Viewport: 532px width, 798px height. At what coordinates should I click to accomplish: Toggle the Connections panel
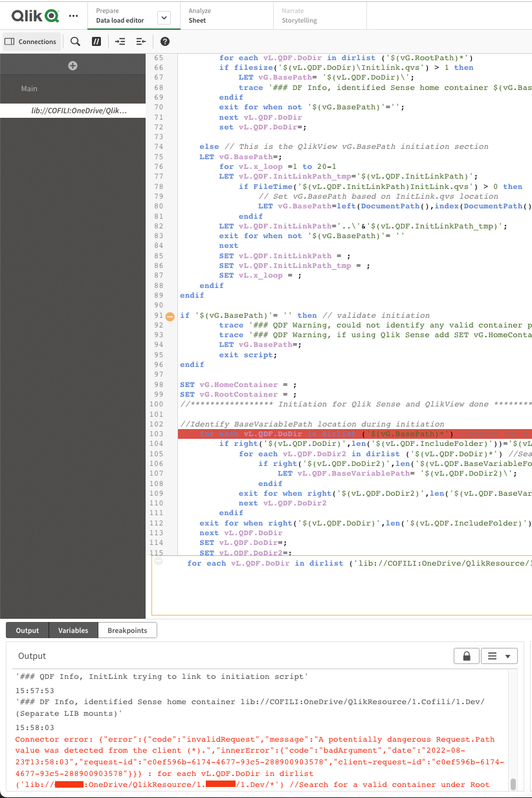pyautogui.click(x=31, y=41)
